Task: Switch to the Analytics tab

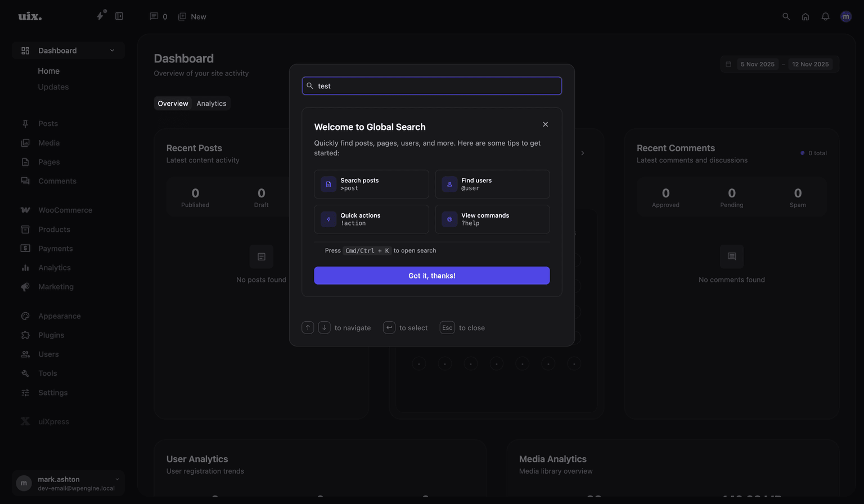Action: [211, 103]
